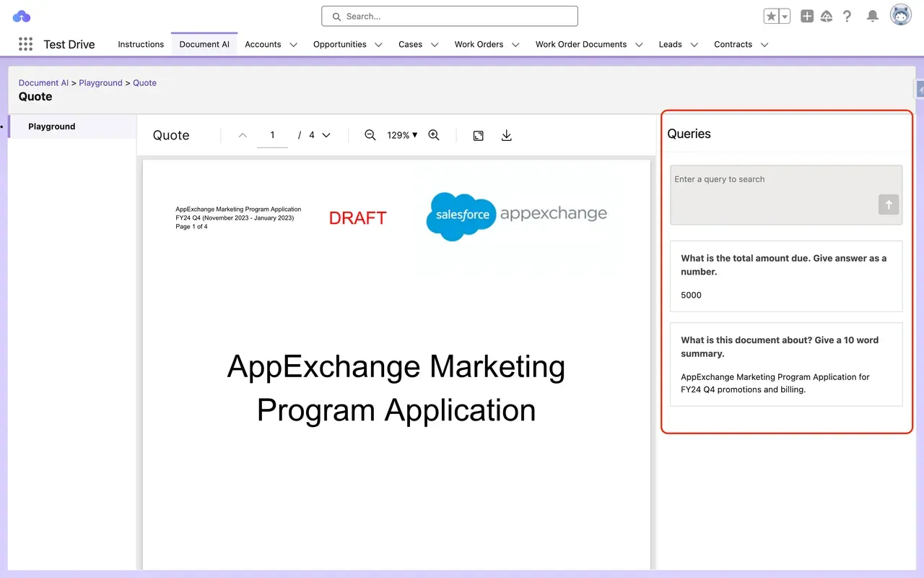924x578 pixels.
Task: Expand the Accounts tab dropdown chevron
Action: coord(293,45)
